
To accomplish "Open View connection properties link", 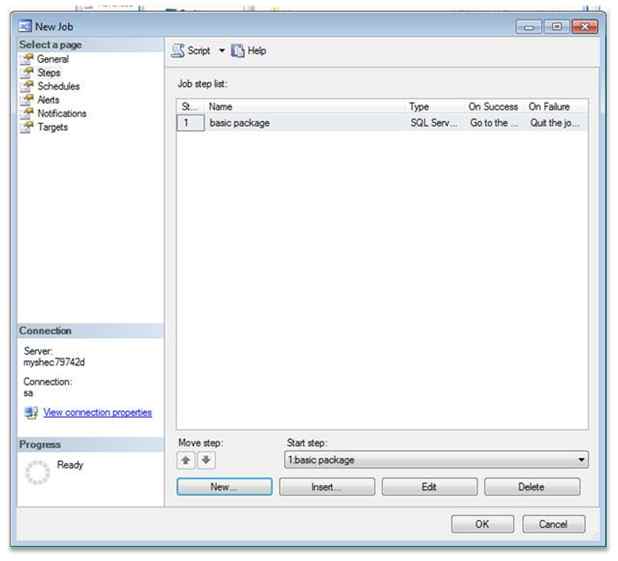I will coord(98,412).
